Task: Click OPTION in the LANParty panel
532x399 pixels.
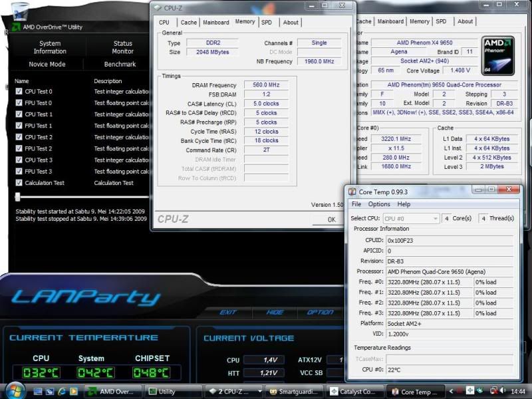Action: 321,312
